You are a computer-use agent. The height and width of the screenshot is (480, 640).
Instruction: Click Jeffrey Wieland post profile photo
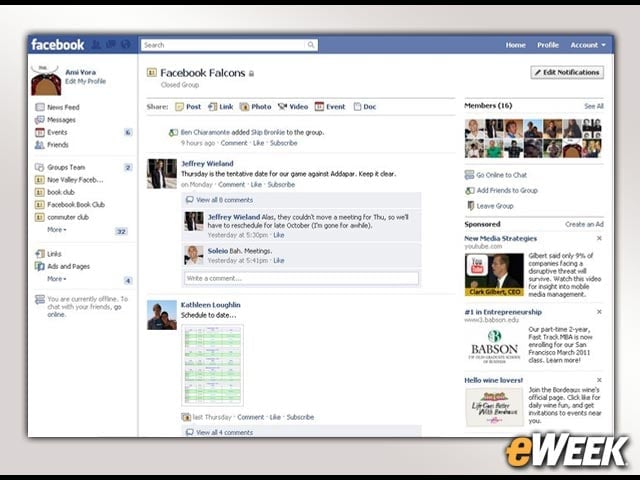pos(162,174)
